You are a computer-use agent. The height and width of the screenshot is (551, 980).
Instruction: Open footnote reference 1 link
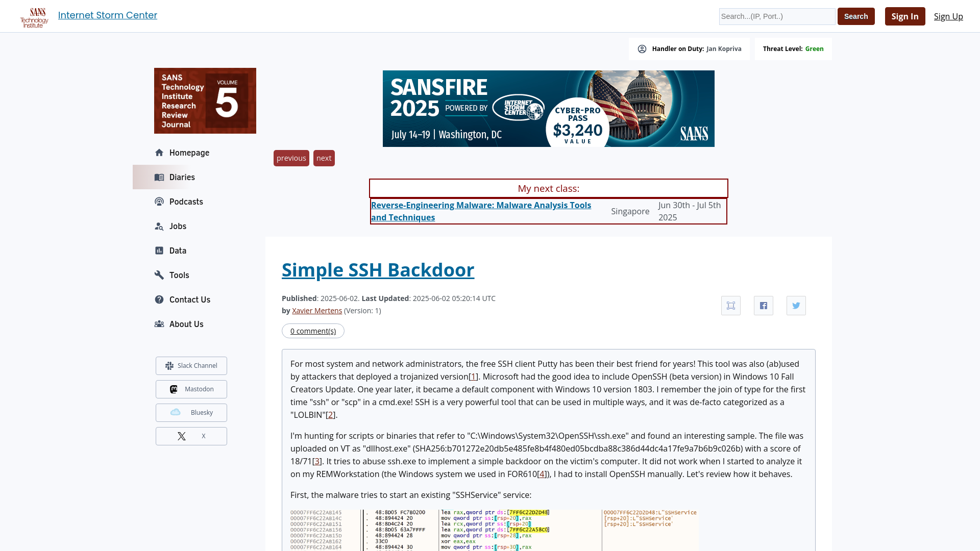(x=473, y=377)
